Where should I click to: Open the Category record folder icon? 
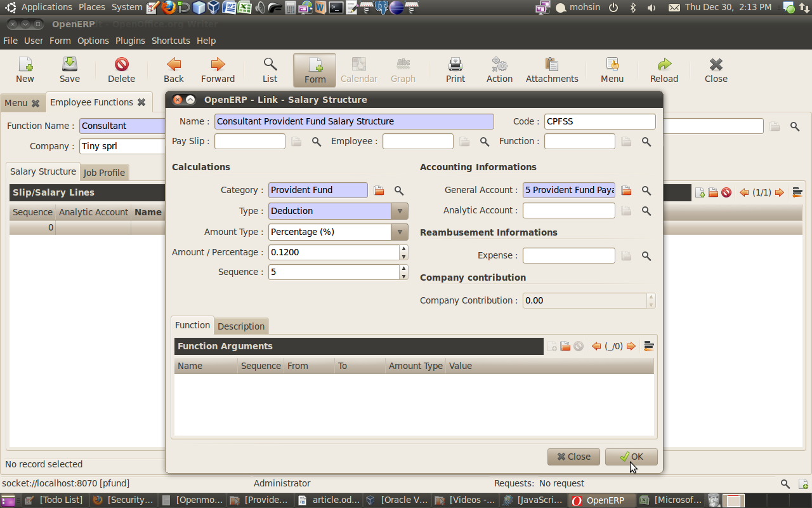379,190
